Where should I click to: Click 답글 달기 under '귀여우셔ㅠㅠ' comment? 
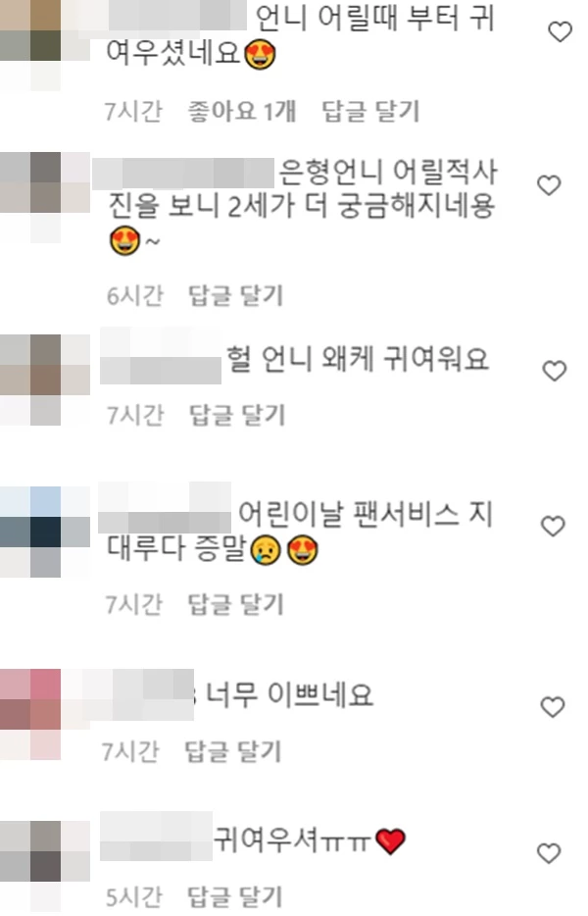pos(234,896)
